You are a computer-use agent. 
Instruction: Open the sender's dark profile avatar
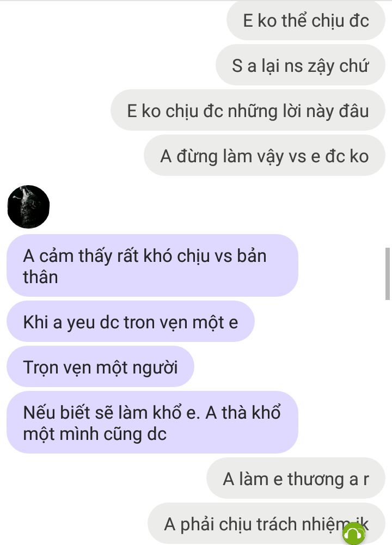point(28,207)
